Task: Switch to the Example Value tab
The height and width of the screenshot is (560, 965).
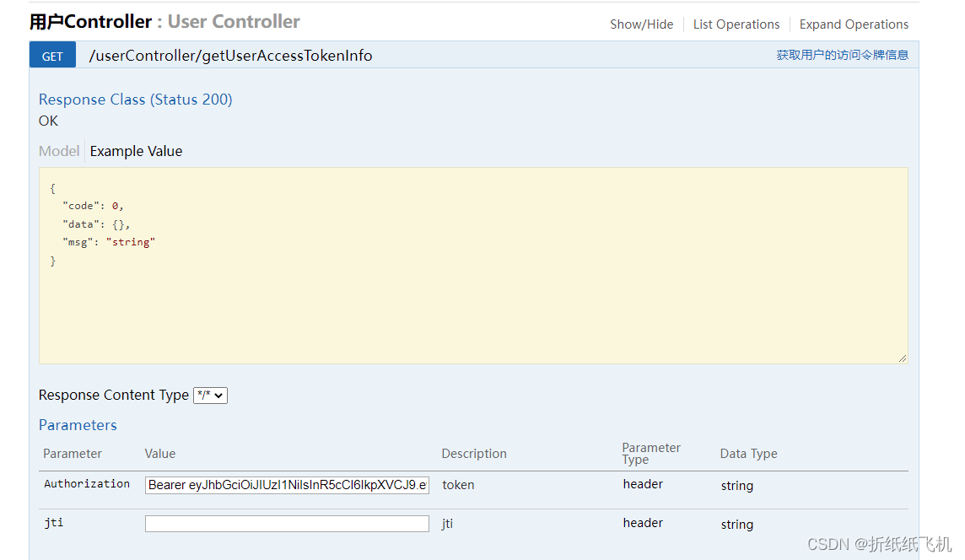Action: (x=136, y=151)
